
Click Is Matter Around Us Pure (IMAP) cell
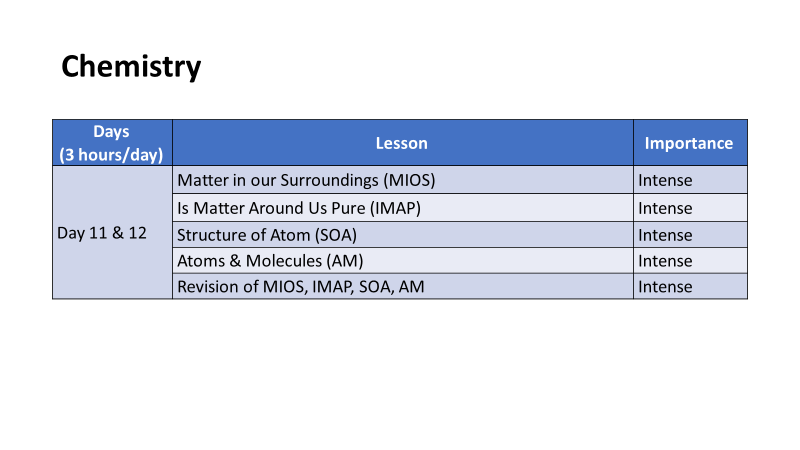[x=403, y=208]
